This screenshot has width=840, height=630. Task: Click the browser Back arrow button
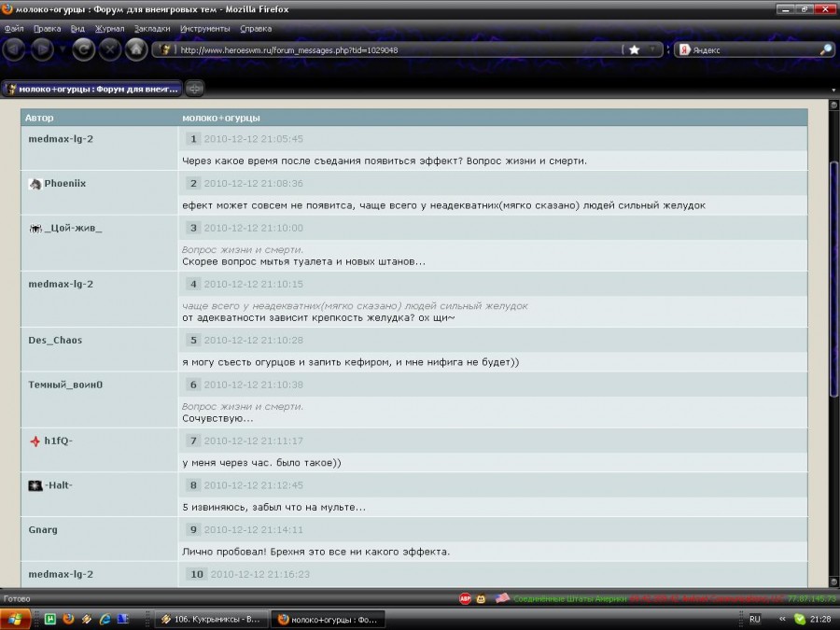click(16, 49)
